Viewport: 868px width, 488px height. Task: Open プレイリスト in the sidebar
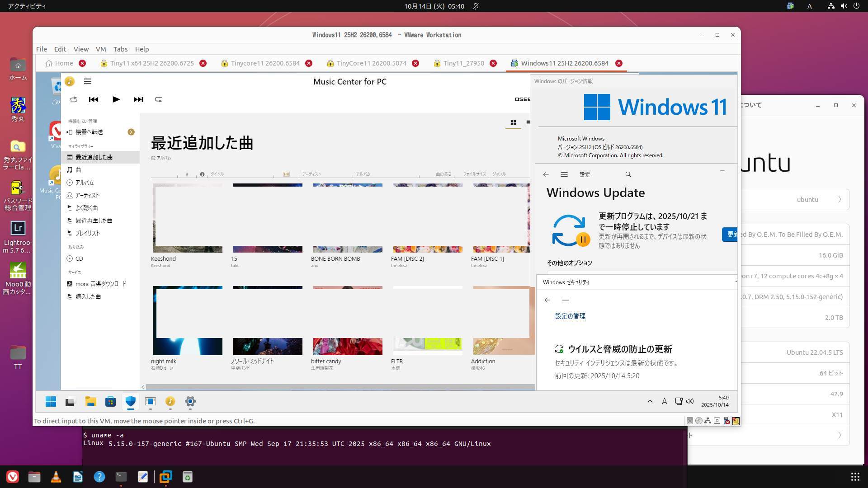point(87,233)
